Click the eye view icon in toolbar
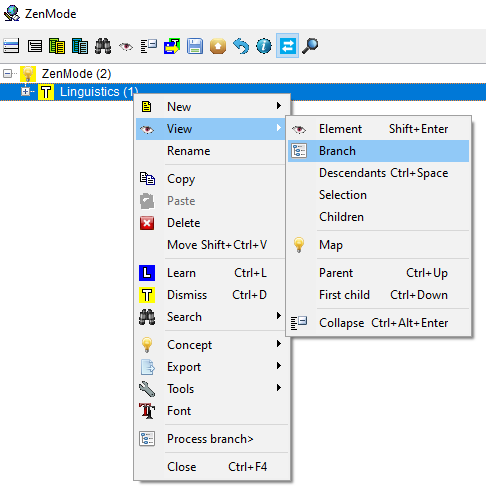 tap(126, 46)
